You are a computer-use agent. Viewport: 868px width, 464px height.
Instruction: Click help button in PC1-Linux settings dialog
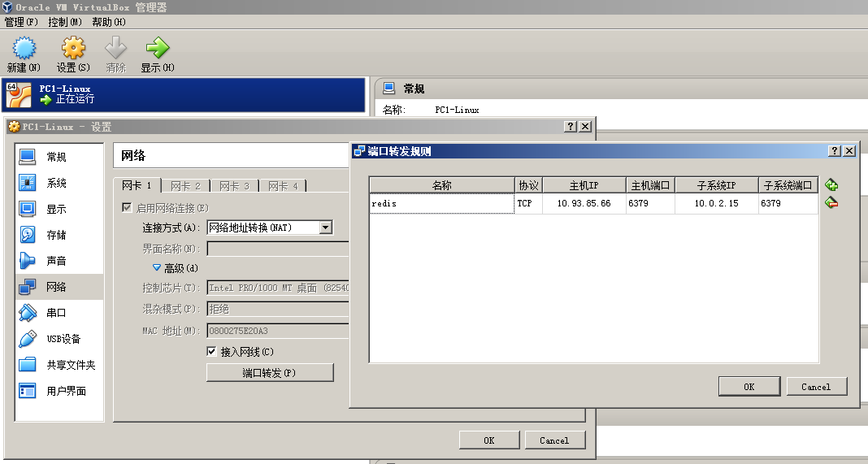[x=571, y=126]
